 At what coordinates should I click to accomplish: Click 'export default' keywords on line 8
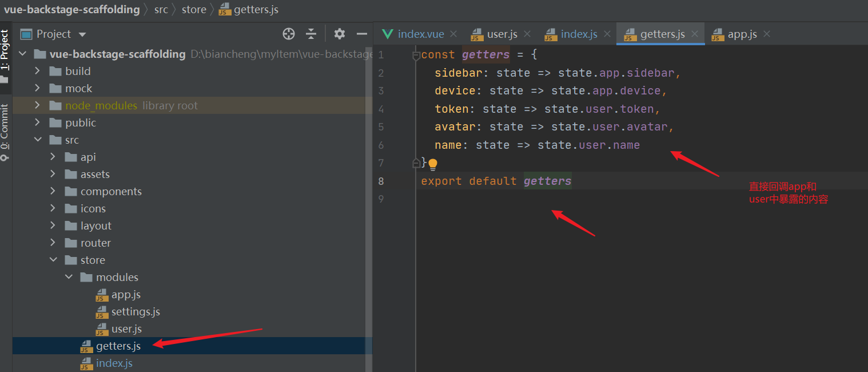point(469,181)
